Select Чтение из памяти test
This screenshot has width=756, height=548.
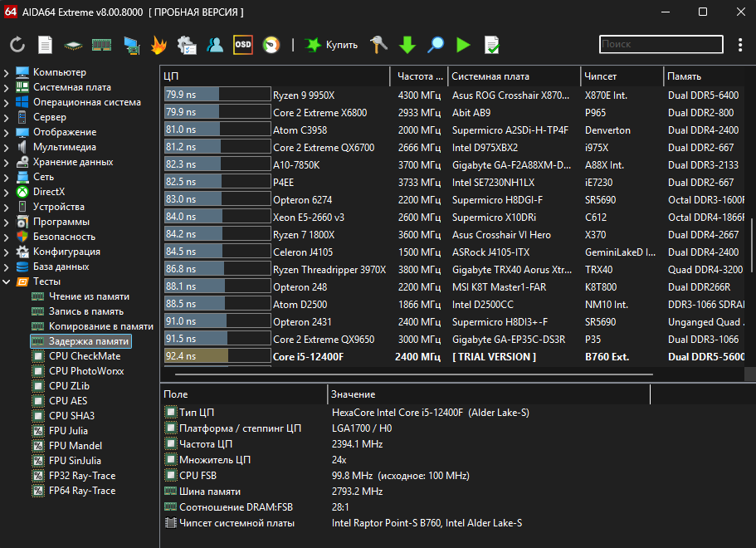pyautogui.click(x=89, y=297)
